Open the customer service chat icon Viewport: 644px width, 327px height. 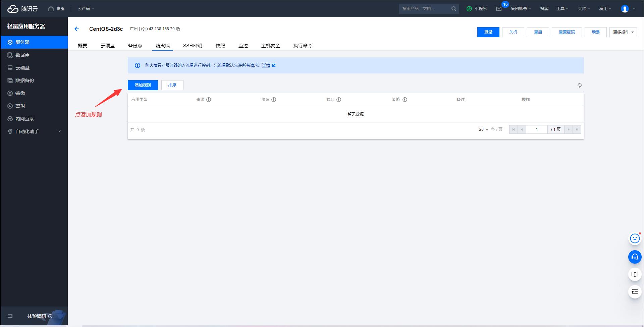(635, 257)
